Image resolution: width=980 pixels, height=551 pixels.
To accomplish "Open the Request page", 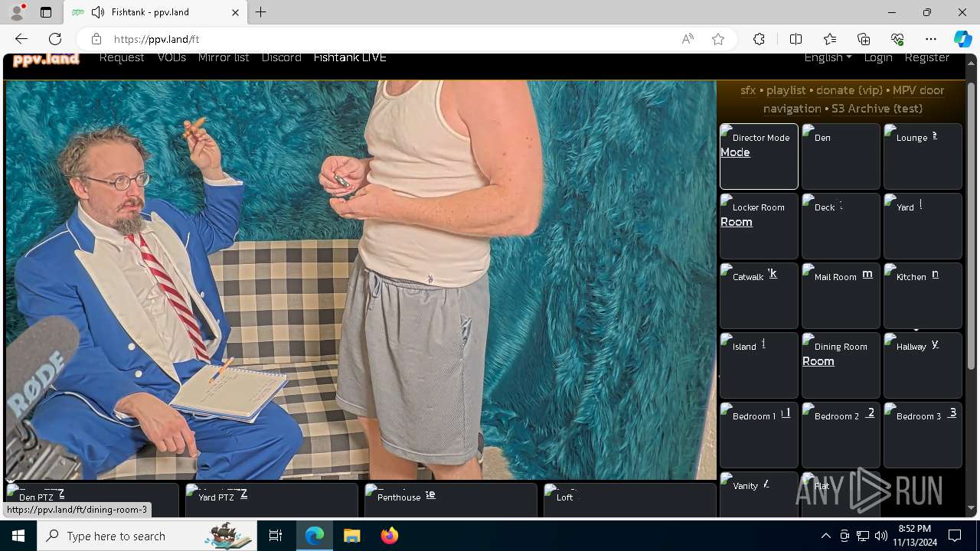I will coord(122,57).
